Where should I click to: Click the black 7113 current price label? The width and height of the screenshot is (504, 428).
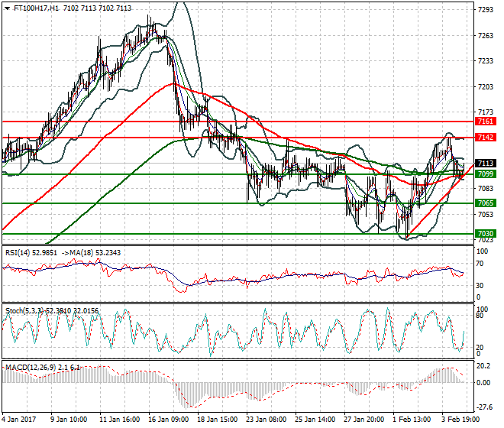(486, 164)
